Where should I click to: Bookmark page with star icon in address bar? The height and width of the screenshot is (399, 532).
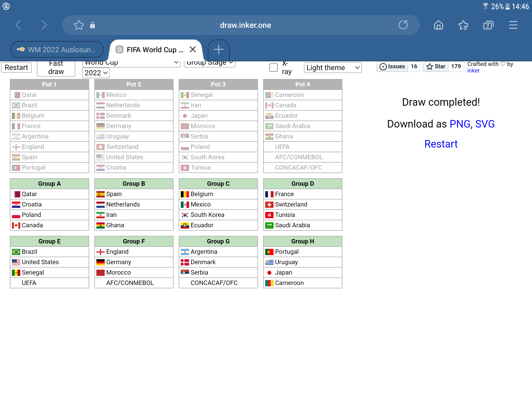[79, 25]
